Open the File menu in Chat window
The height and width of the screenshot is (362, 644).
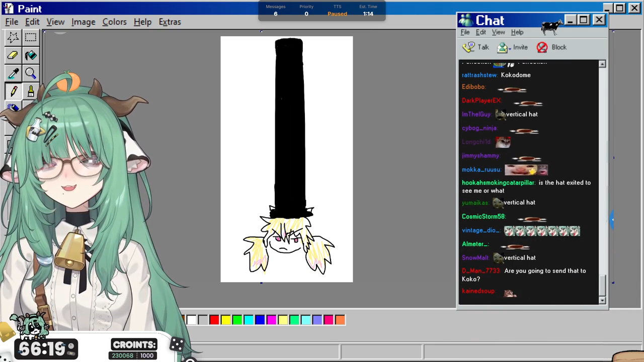(465, 32)
